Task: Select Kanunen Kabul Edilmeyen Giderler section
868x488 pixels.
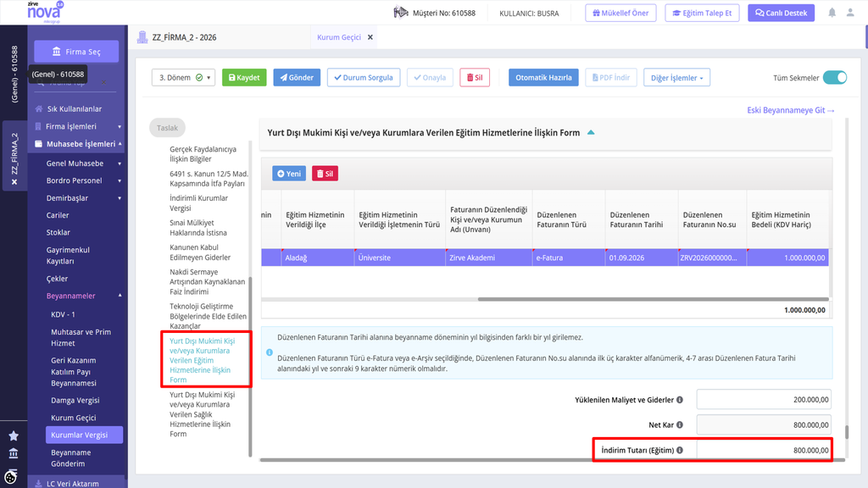Action: tap(200, 252)
